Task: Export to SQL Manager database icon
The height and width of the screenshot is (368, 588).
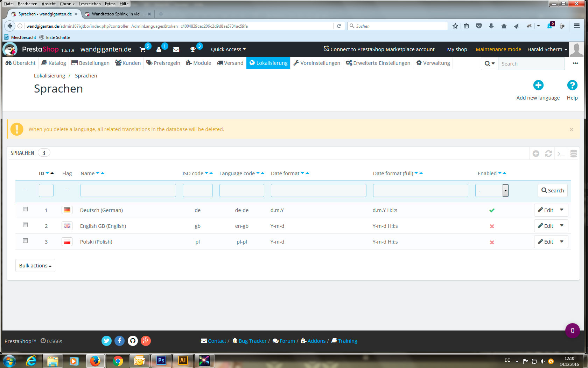Action: coord(574,154)
